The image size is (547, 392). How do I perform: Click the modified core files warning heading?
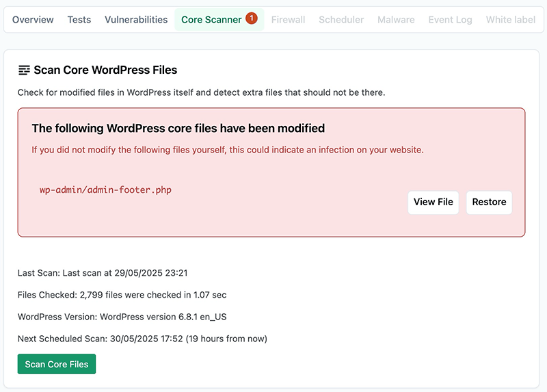pyautogui.click(x=178, y=128)
